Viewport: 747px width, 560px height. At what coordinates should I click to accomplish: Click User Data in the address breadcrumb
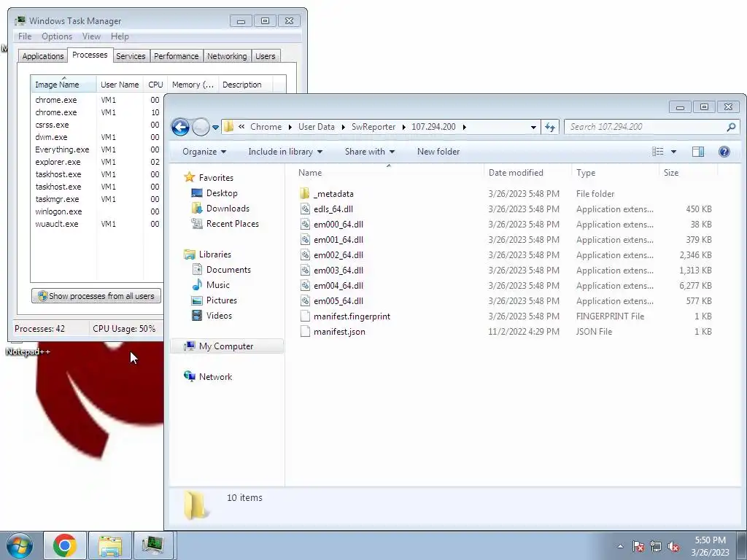pos(317,127)
